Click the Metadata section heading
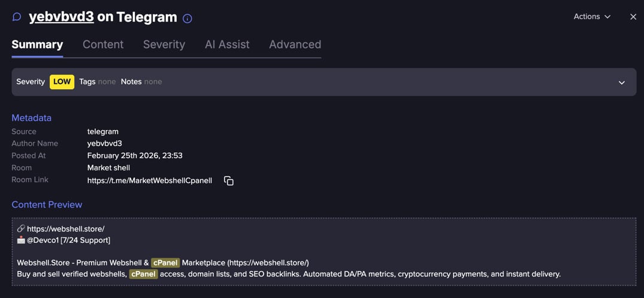 tap(32, 118)
